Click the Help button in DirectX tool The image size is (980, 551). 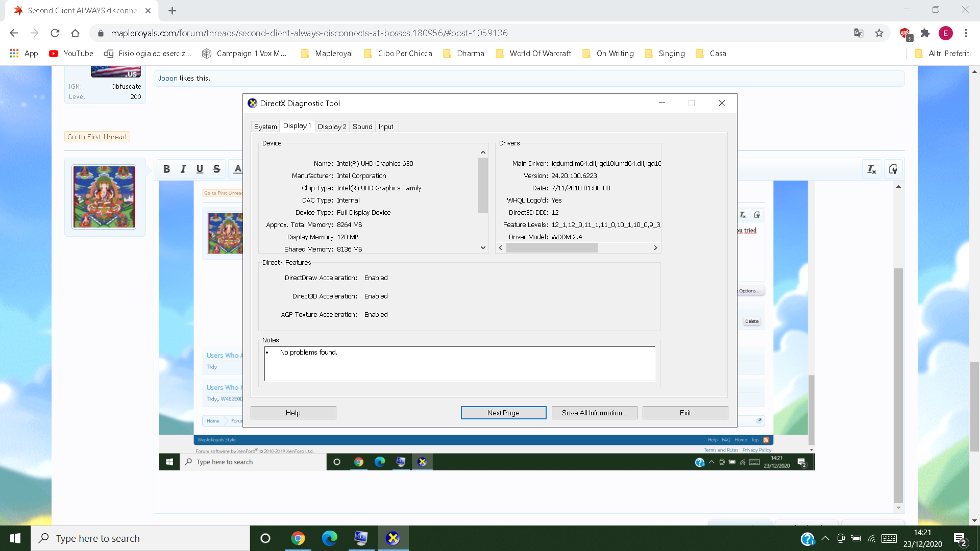[293, 413]
